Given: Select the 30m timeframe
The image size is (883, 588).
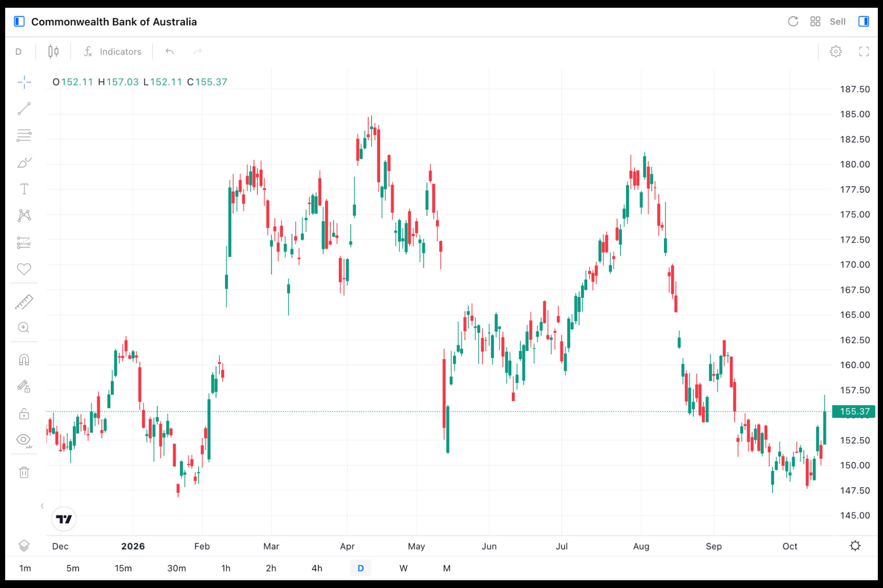Looking at the screenshot, I should pyautogui.click(x=176, y=568).
